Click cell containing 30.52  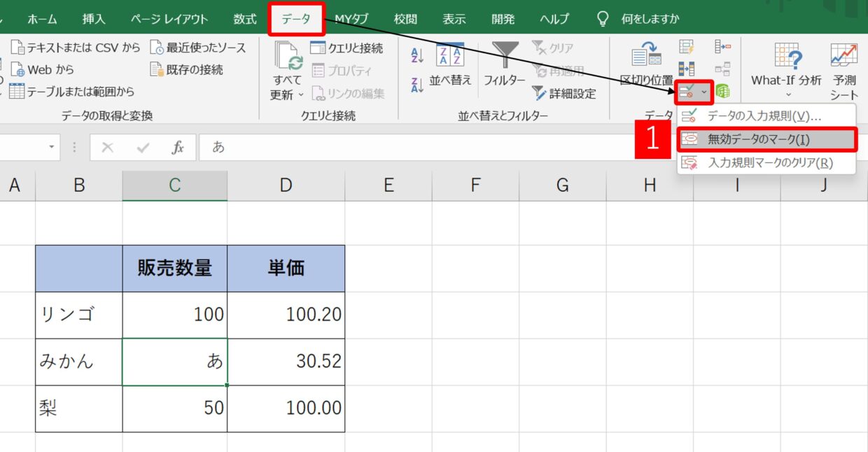pyautogui.click(x=286, y=361)
